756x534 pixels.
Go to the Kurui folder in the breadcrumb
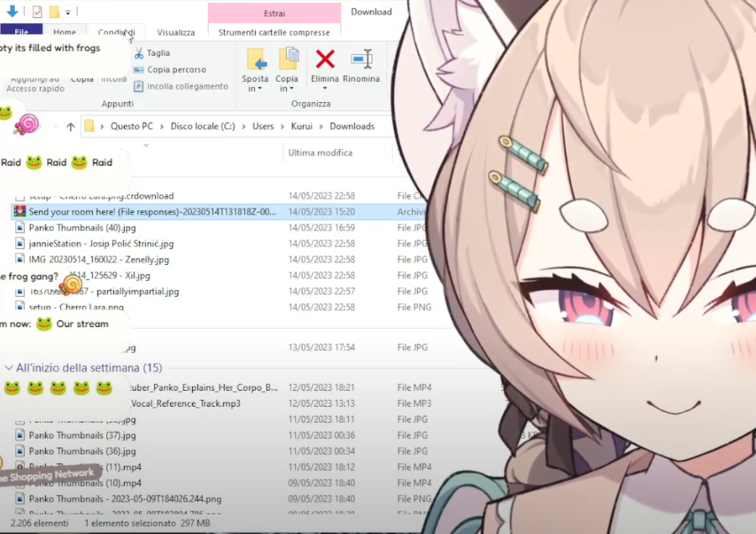pos(302,127)
